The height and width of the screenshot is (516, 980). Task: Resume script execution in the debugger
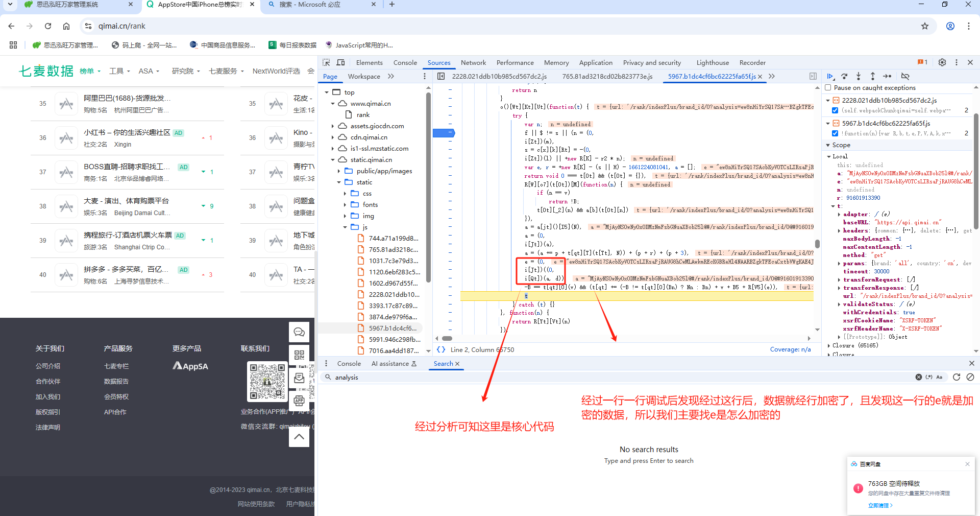click(830, 76)
